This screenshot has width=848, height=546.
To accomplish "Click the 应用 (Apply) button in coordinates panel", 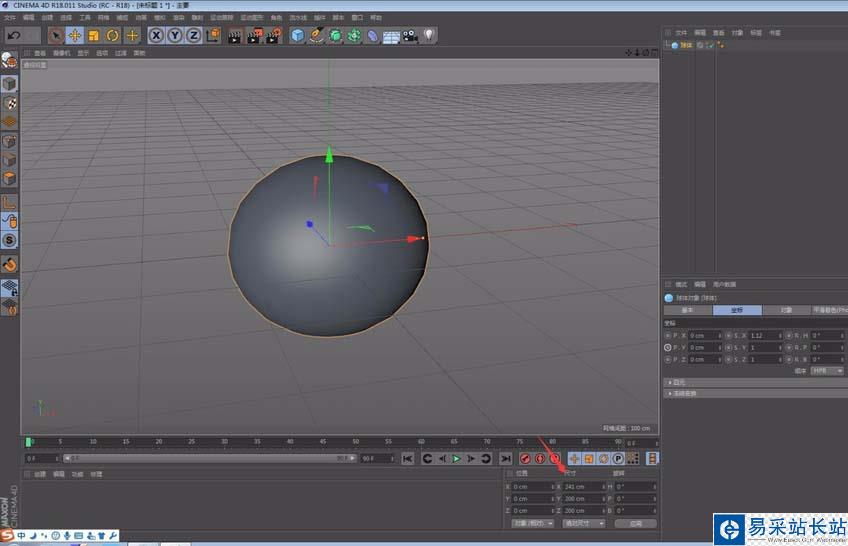I will [635, 523].
